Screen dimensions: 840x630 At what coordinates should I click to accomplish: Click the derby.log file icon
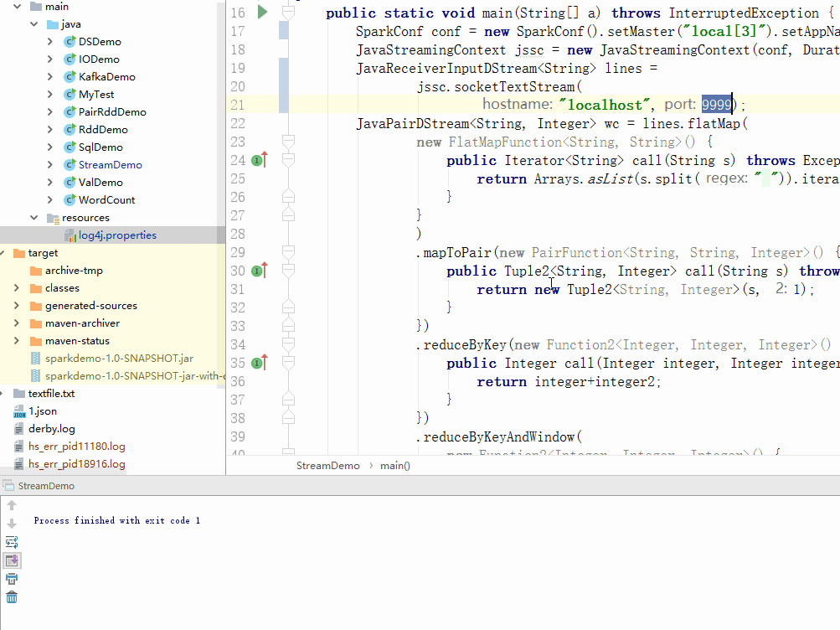click(x=19, y=429)
